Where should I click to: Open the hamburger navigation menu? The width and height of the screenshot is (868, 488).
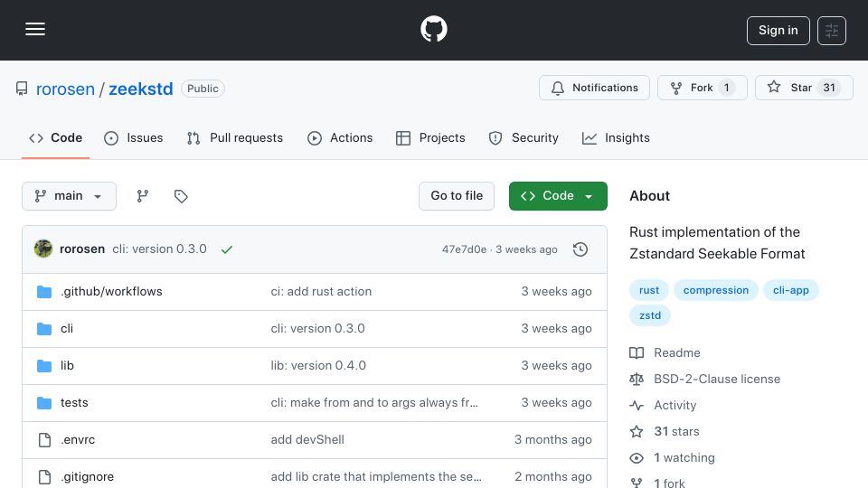[x=35, y=29]
